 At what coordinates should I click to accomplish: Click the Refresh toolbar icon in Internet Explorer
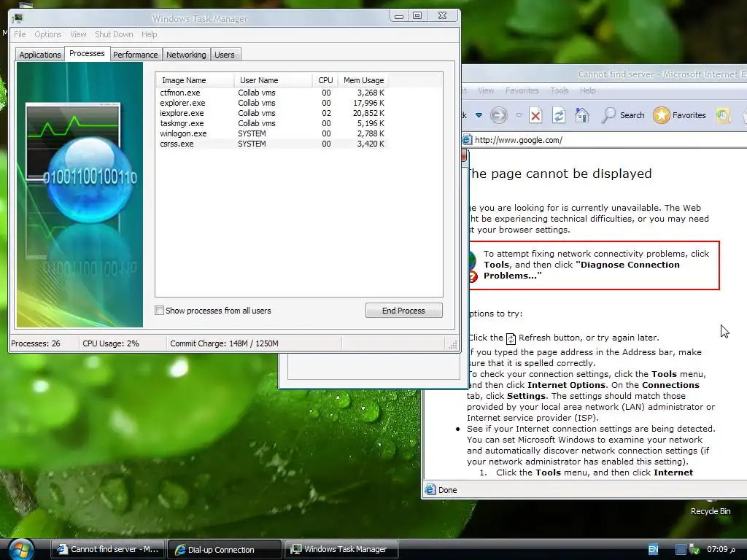(559, 115)
